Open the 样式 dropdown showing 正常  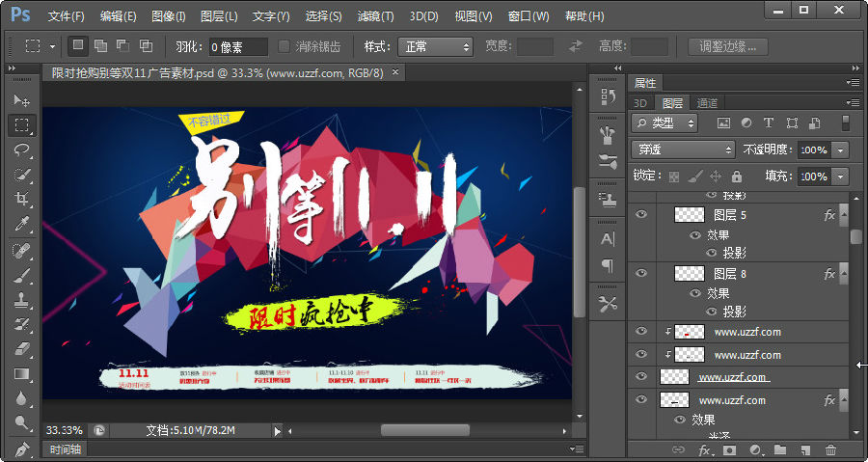(x=435, y=47)
